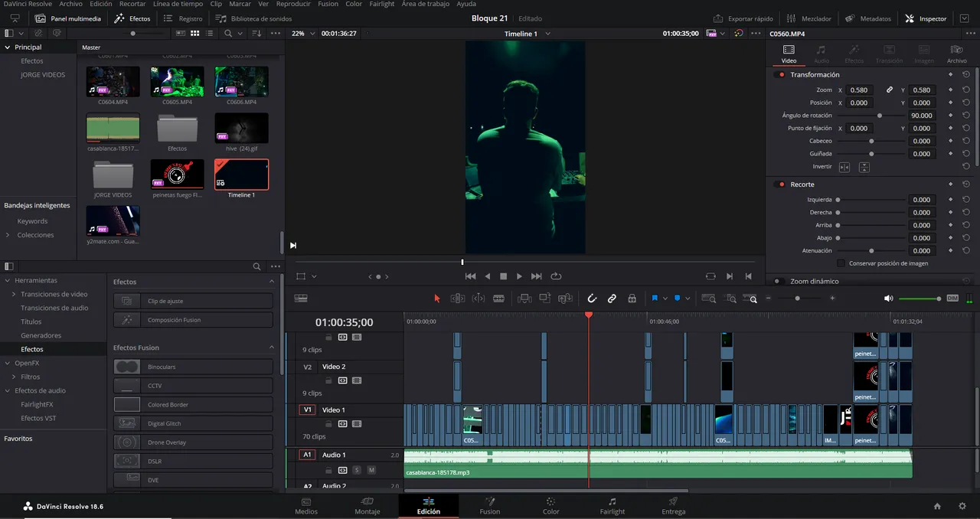Open the Project Manager home icon

[937, 507]
